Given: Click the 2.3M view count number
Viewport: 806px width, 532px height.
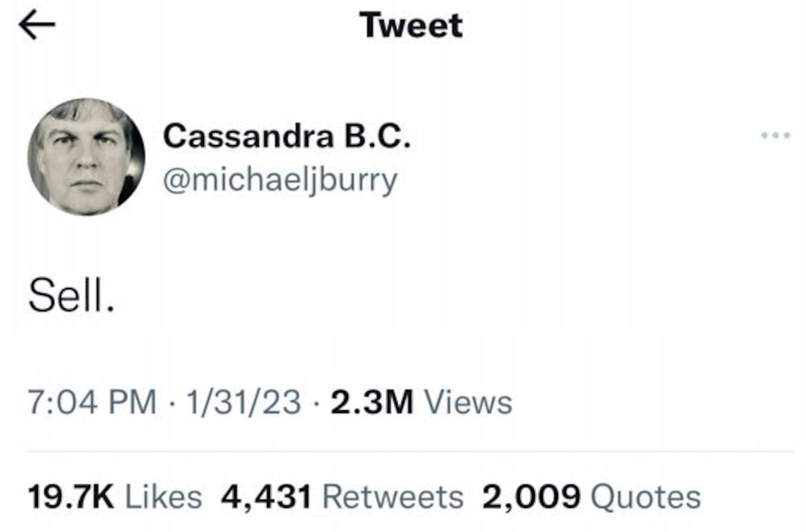Looking at the screenshot, I should (x=372, y=401).
